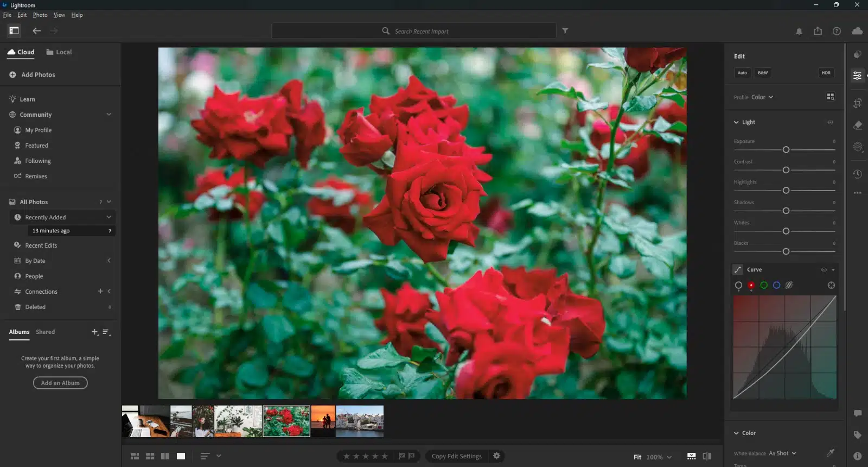Click the Add an Album button
Screen dimensions: 868x467
pyautogui.click(x=60, y=383)
